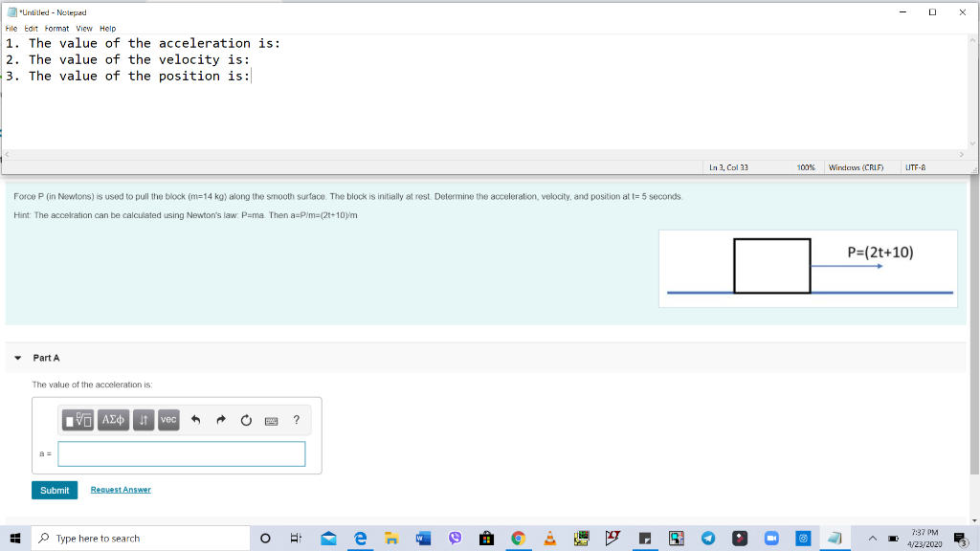Viewport: 980px width, 551px height.
Task: Expand the window scaling dropdown showing 100%
Action: 805,166
